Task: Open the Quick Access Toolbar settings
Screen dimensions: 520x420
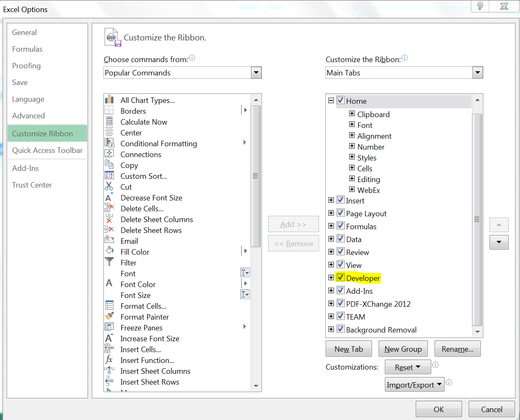Action: 47,150
